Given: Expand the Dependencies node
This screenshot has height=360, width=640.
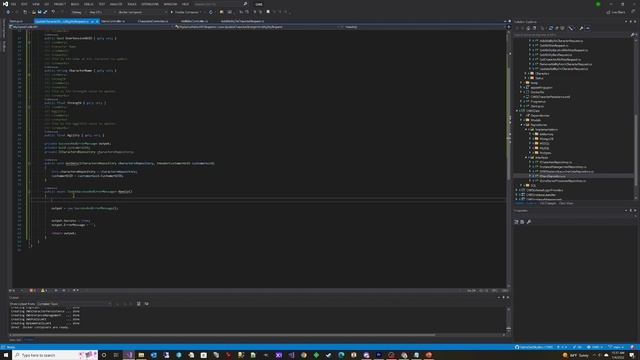Looking at the screenshot, I should (x=521, y=116).
